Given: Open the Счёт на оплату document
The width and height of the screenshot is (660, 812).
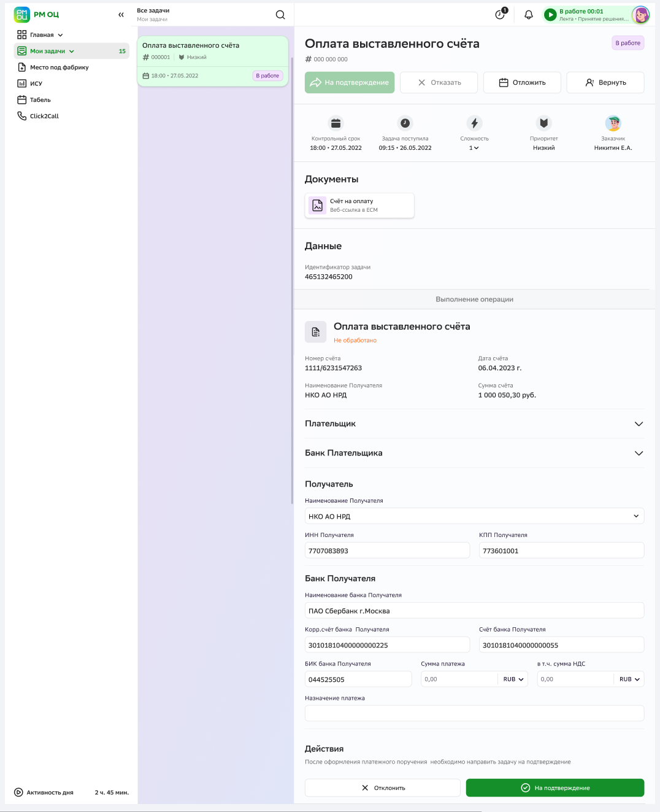Looking at the screenshot, I should (359, 206).
